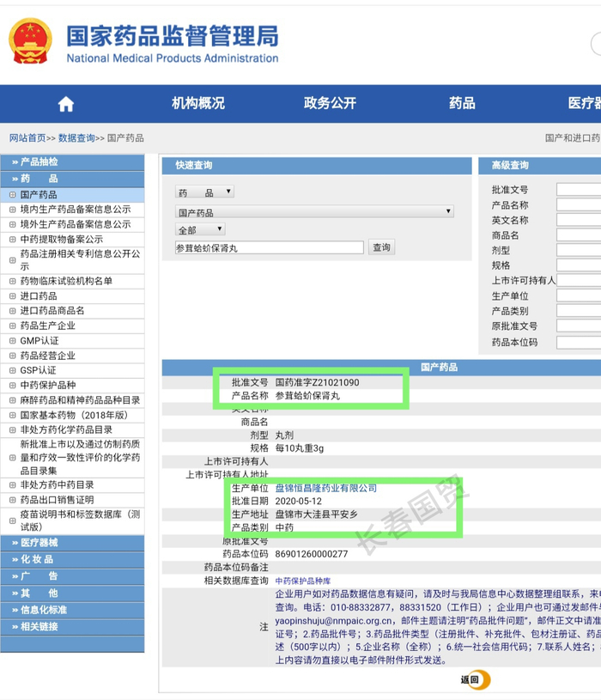
Task: Click the 生产单位 advanced search field
Action: click(x=579, y=295)
